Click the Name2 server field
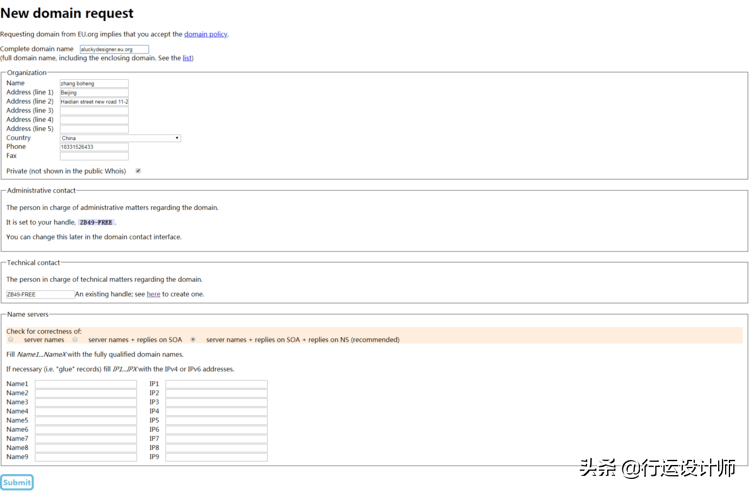The height and width of the screenshot is (492, 750). (x=86, y=393)
